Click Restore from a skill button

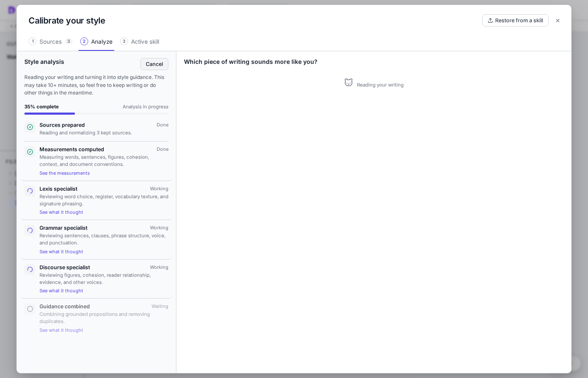click(x=515, y=21)
